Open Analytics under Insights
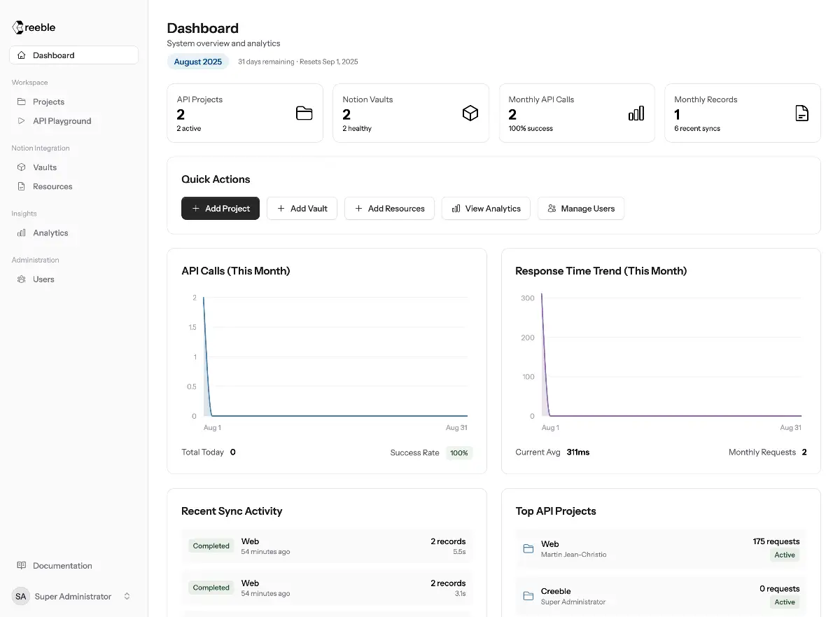Image resolution: width=840 pixels, height=617 pixels. pos(50,233)
